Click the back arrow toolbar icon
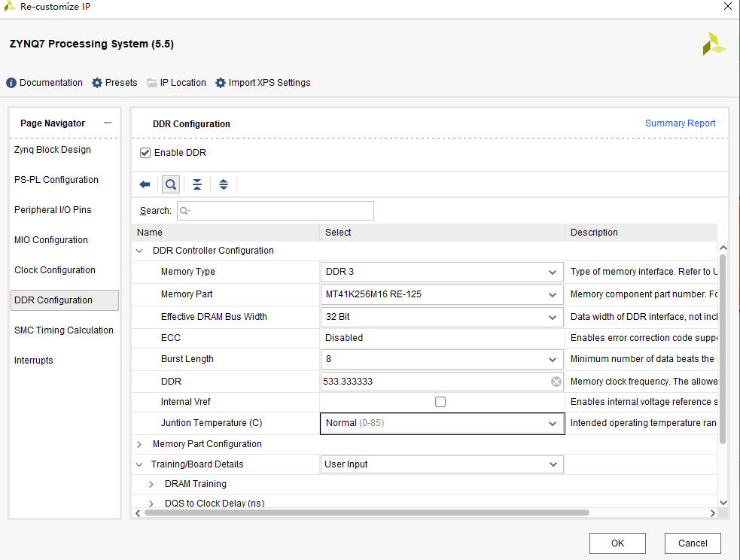The height and width of the screenshot is (560, 740). [x=145, y=184]
